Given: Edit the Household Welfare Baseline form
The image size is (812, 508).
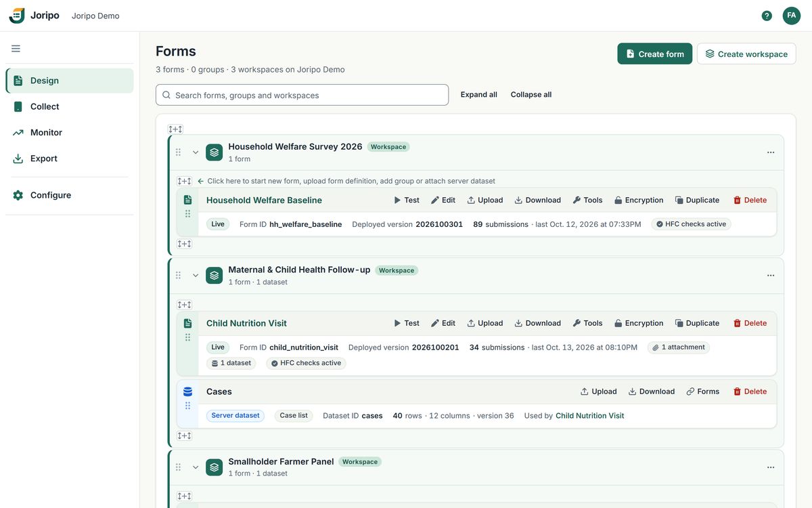Looking at the screenshot, I should point(443,200).
